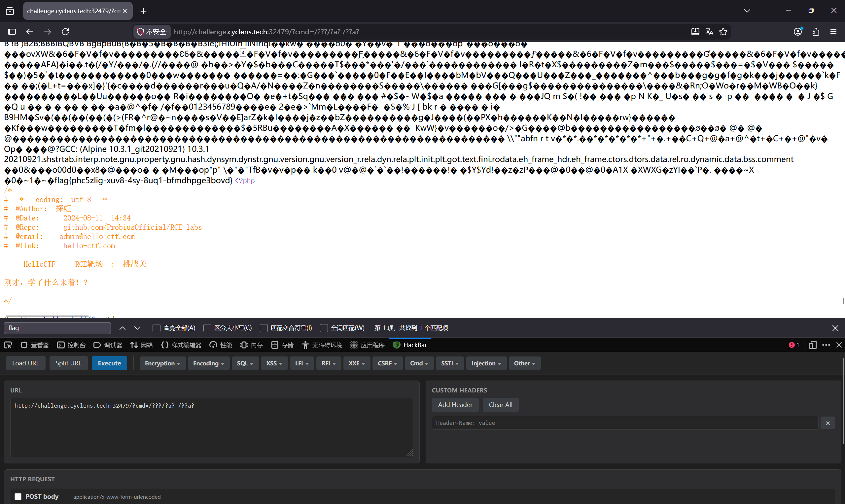Click the Execute button
The image size is (845, 504).
pyautogui.click(x=109, y=363)
